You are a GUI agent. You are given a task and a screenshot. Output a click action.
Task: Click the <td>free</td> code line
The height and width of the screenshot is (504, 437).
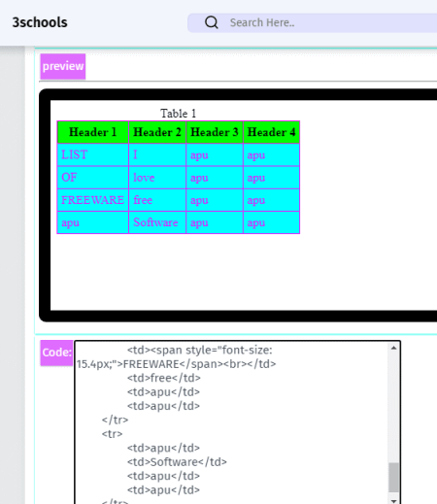click(x=164, y=378)
